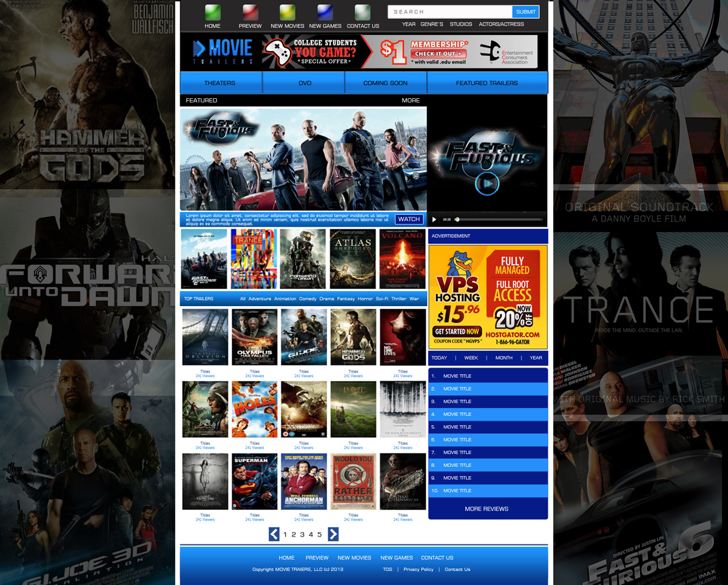Switch to the DVD tab

coord(303,82)
